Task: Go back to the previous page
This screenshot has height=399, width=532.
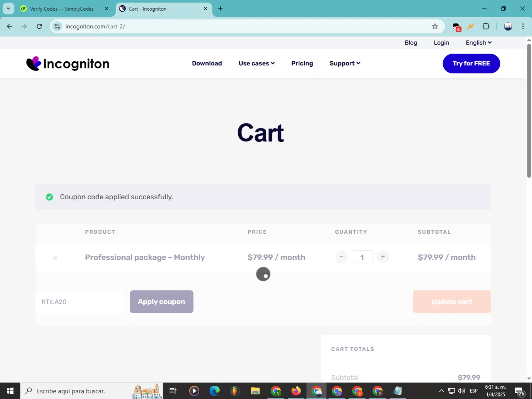Action: click(10, 27)
